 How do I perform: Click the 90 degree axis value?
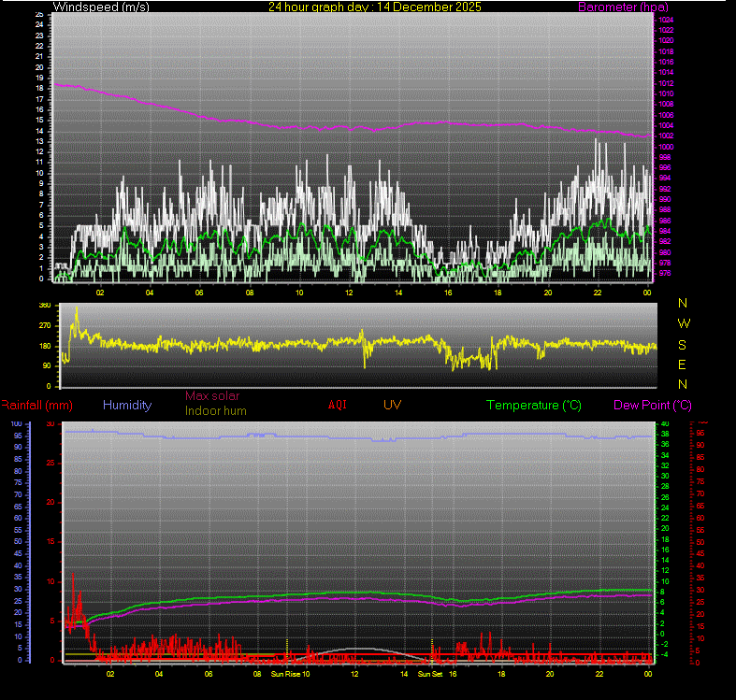pos(47,366)
